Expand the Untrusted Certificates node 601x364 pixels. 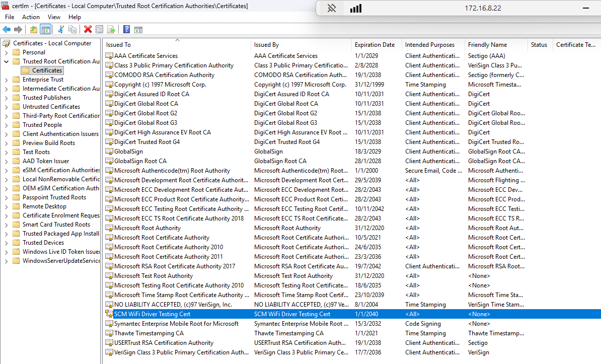click(6, 107)
